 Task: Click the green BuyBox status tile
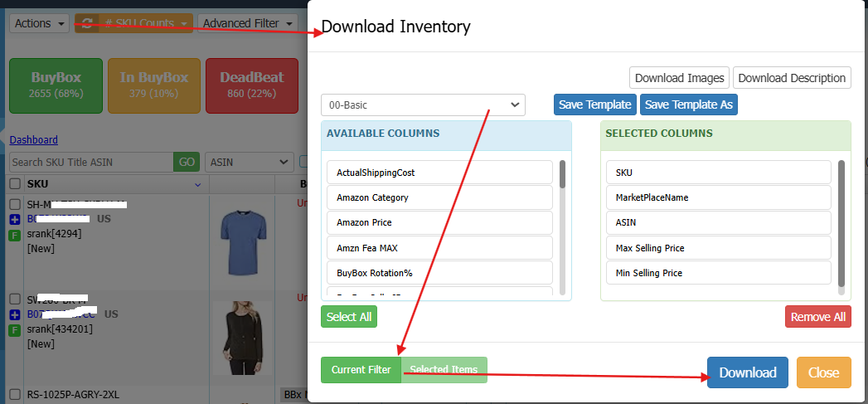tap(56, 85)
